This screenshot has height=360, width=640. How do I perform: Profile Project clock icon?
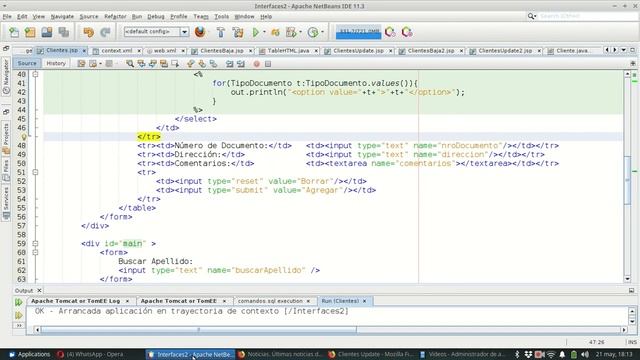(x=313, y=32)
